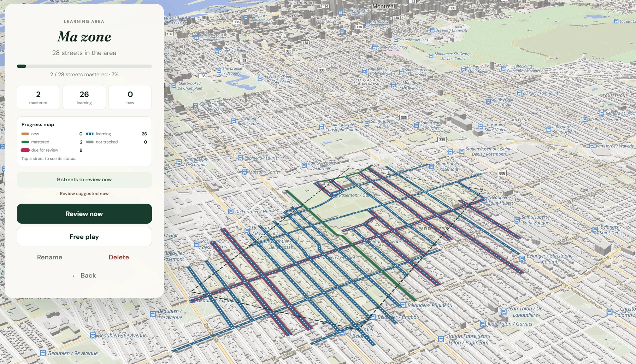Click Saint-Grégoire / Garnier stop icon
Screen dimensions: 636x364
[304, 165]
